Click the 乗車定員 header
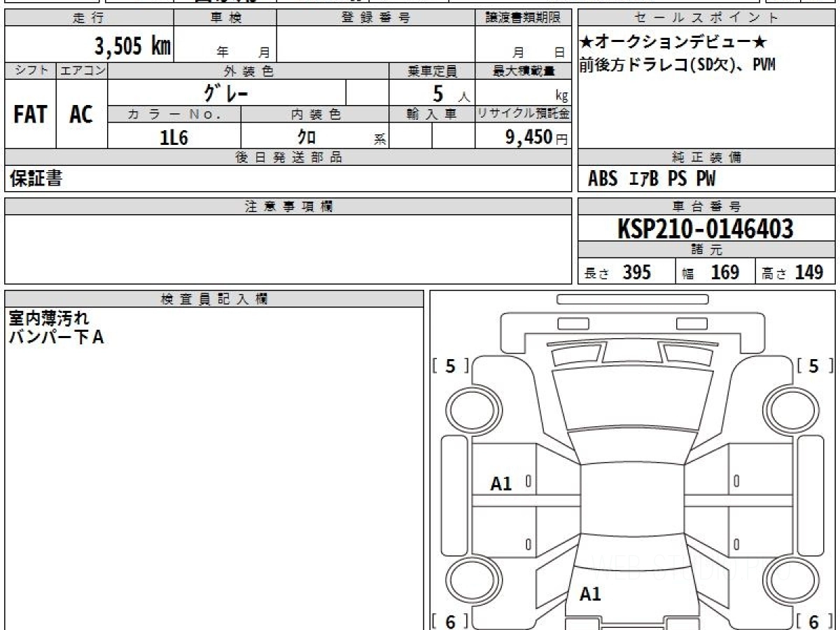 coord(432,71)
